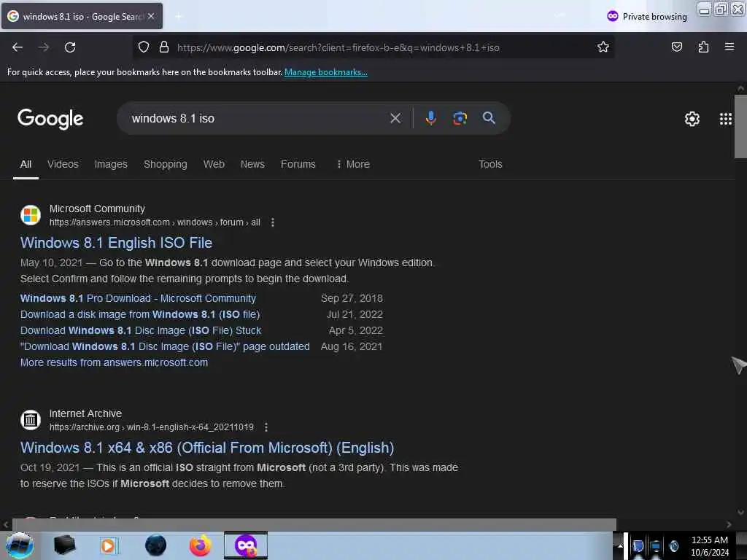Open the Save to Pocket icon

click(x=676, y=47)
